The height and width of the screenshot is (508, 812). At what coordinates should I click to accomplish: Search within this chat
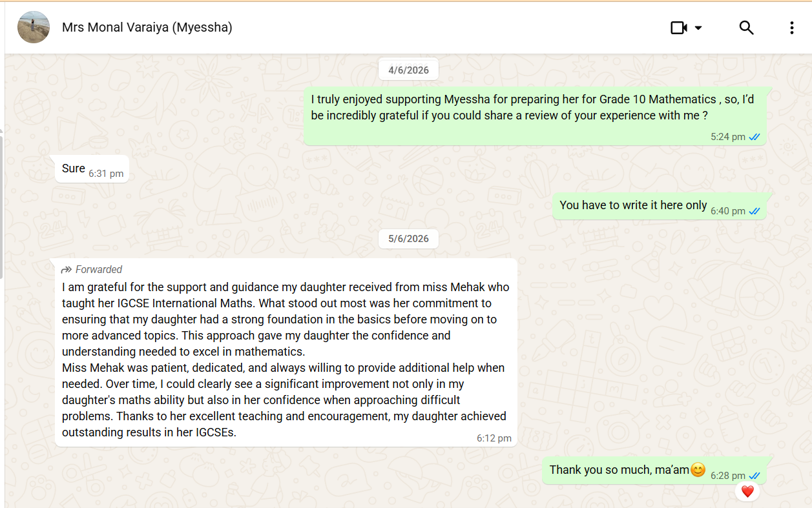(x=746, y=28)
